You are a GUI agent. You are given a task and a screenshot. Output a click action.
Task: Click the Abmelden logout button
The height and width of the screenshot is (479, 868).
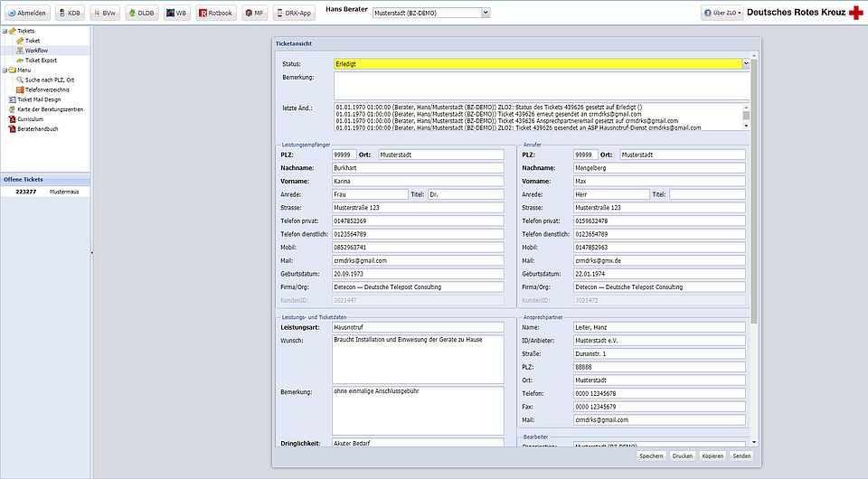(26, 14)
